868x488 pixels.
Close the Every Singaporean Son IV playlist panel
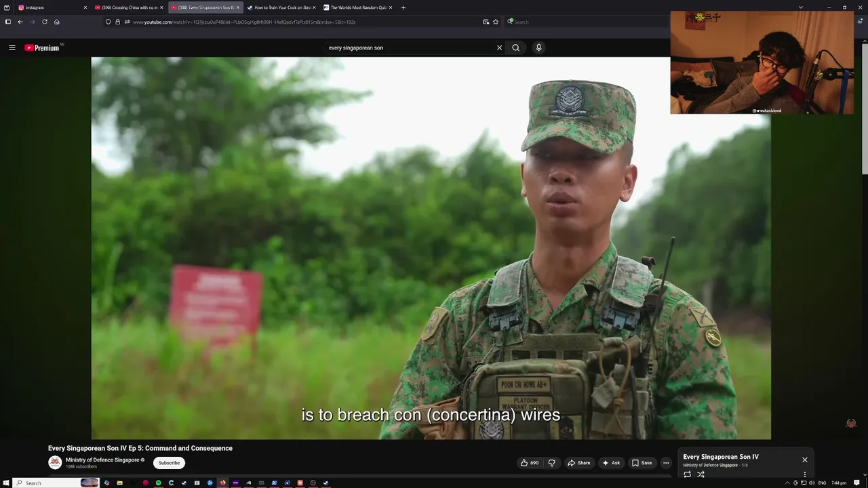804,460
